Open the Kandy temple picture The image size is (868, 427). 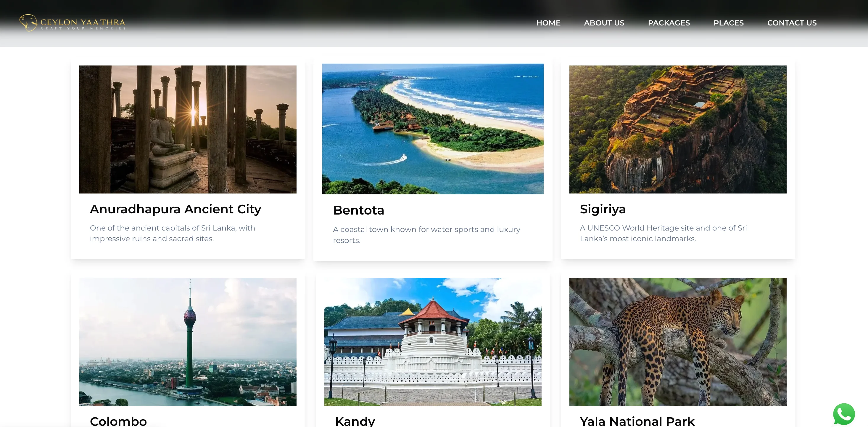[433, 342]
